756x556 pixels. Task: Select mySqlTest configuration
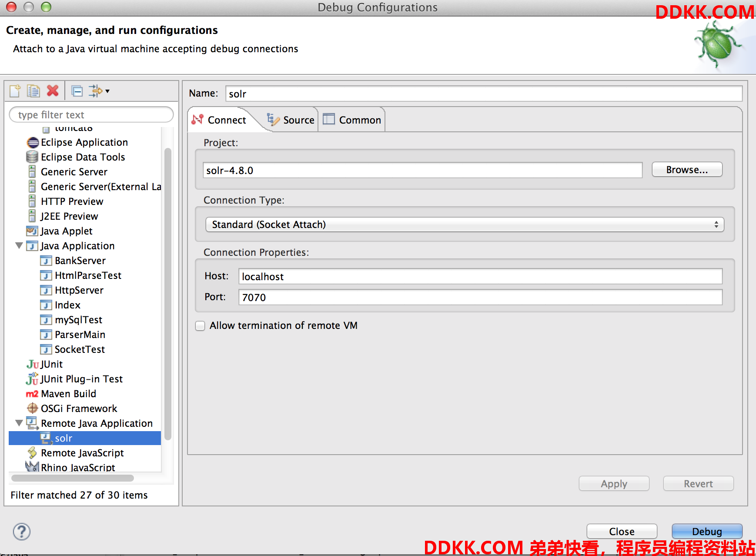click(78, 320)
